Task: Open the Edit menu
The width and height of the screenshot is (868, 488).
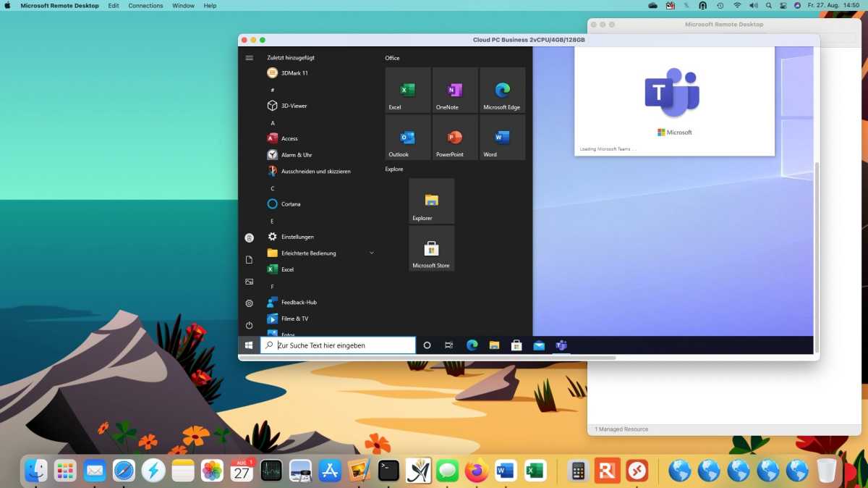Action: coord(114,5)
